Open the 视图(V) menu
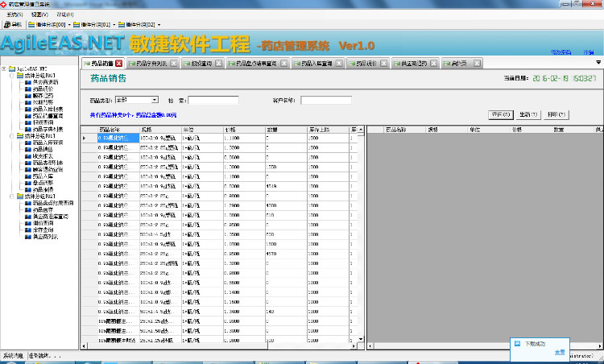 coord(39,14)
